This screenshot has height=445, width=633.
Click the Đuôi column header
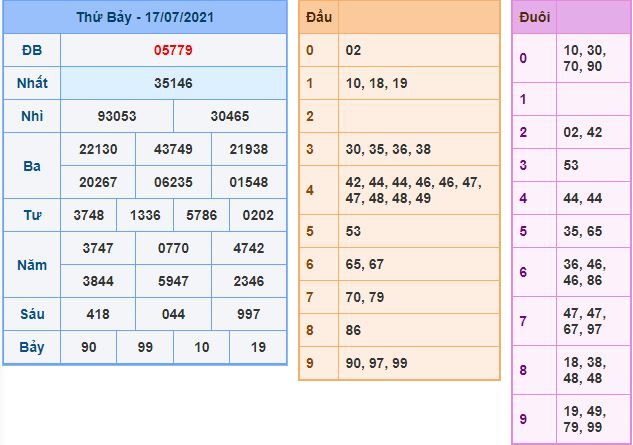[534, 17]
